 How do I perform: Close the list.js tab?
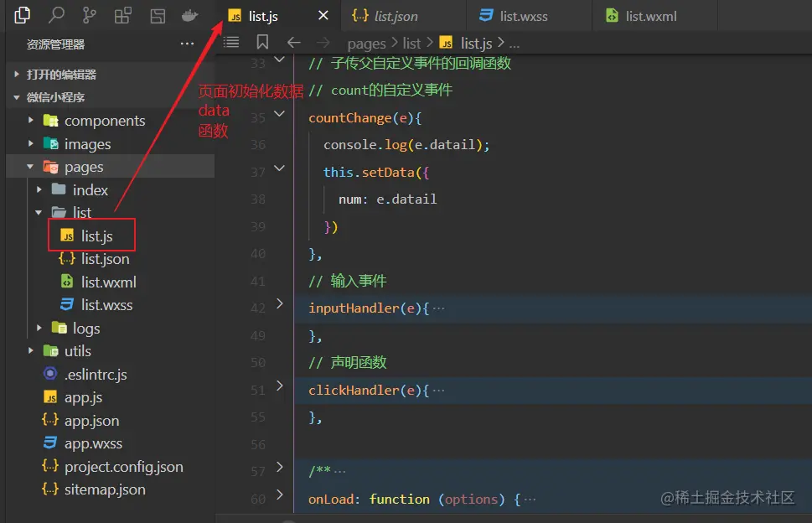[323, 16]
